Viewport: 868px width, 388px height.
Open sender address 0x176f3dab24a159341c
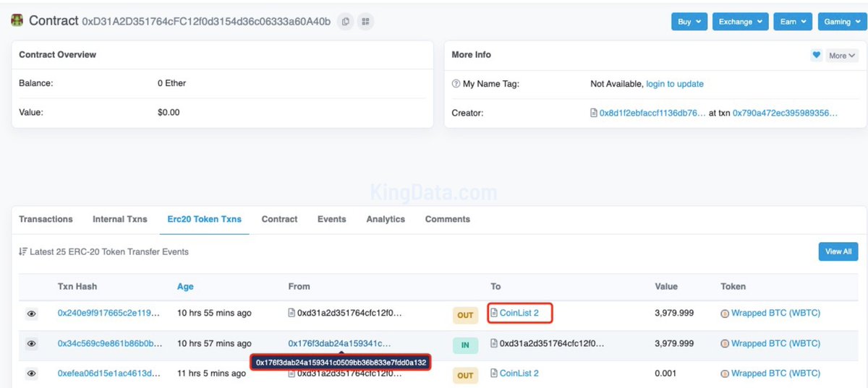coord(339,344)
